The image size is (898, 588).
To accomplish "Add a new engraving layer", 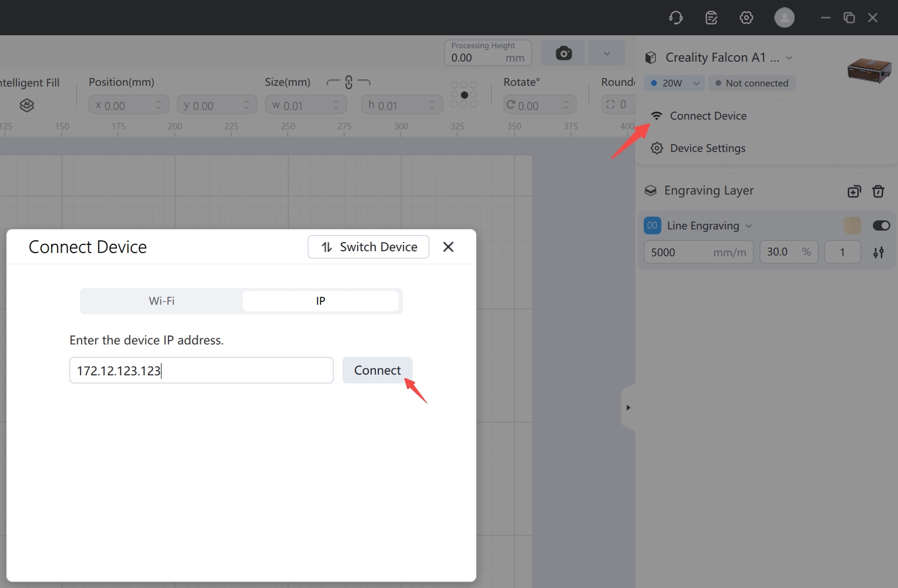I will pos(855,191).
